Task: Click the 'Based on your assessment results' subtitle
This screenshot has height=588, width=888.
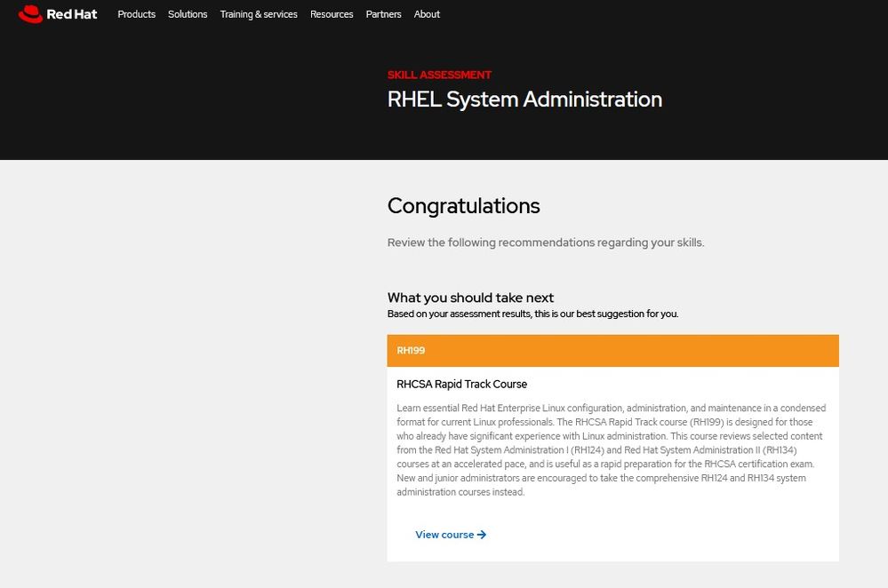Action: [532, 314]
